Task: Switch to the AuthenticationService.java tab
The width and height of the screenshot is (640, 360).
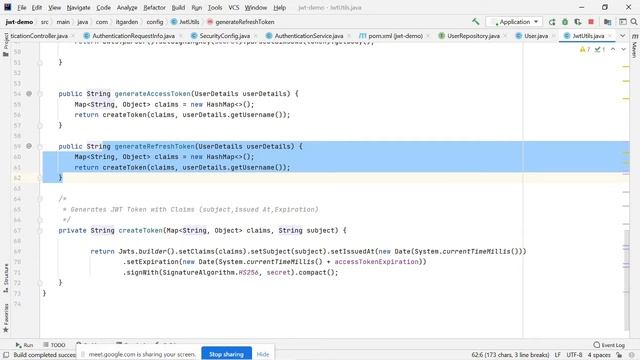Action: click(308, 36)
